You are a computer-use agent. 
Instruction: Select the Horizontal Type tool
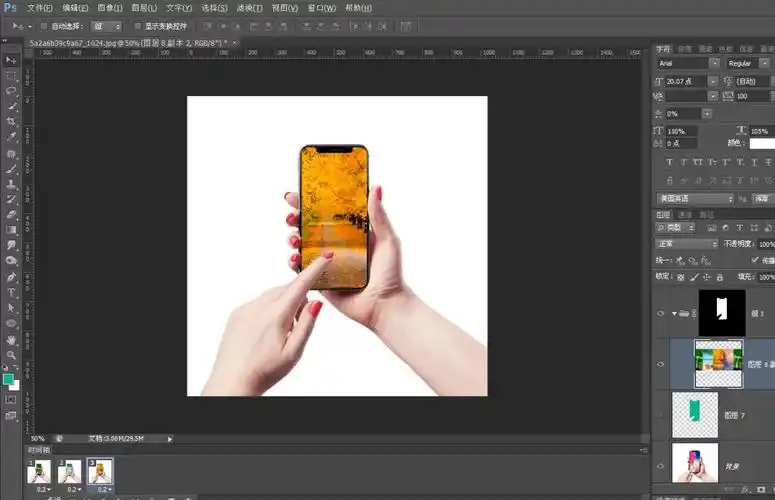coord(11,292)
